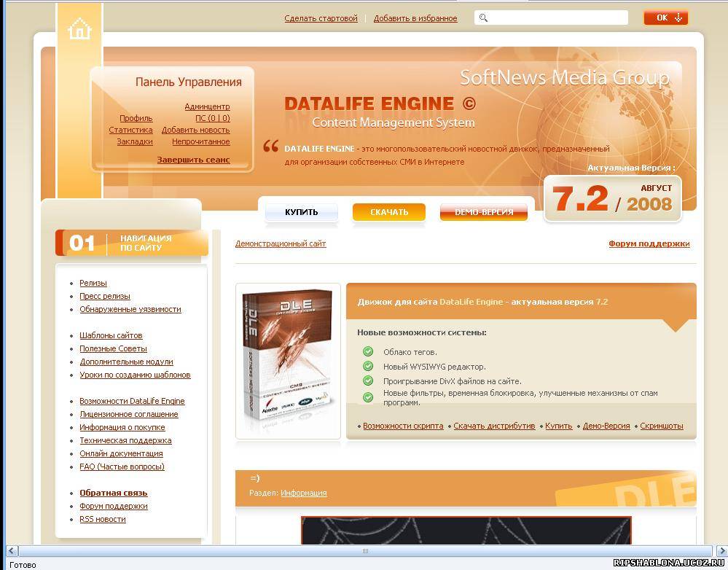Click the Сделать стартовой link
Image resolution: width=728 pixels, height=570 pixels.
tap(321, 18)
